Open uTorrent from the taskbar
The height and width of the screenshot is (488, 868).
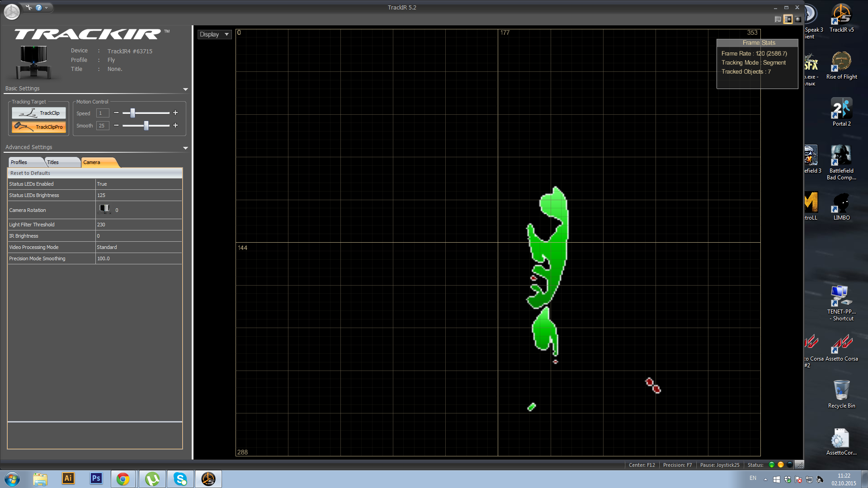152,479
